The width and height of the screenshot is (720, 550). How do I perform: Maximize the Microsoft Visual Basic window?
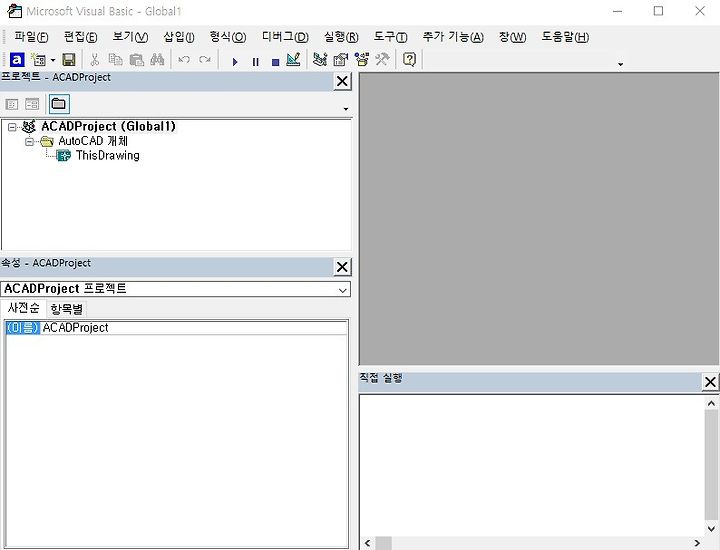coord(658,11)
